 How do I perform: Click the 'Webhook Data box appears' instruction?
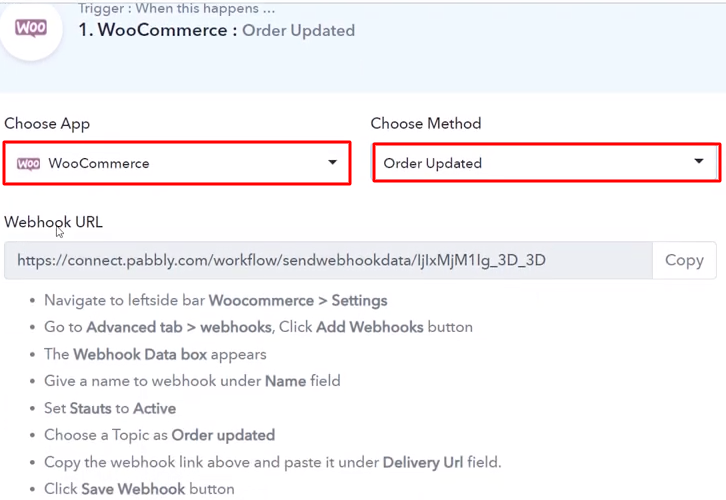[x=155, y=354]
